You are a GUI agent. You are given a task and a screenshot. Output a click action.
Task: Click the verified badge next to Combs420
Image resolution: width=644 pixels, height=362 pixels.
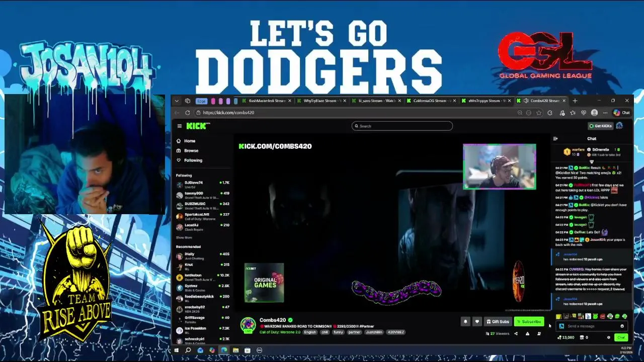point(290,320)
